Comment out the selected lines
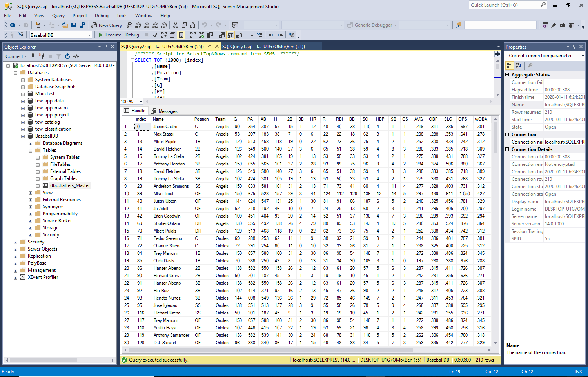Screen dimensions: 588x377 (x=251, y=35)
